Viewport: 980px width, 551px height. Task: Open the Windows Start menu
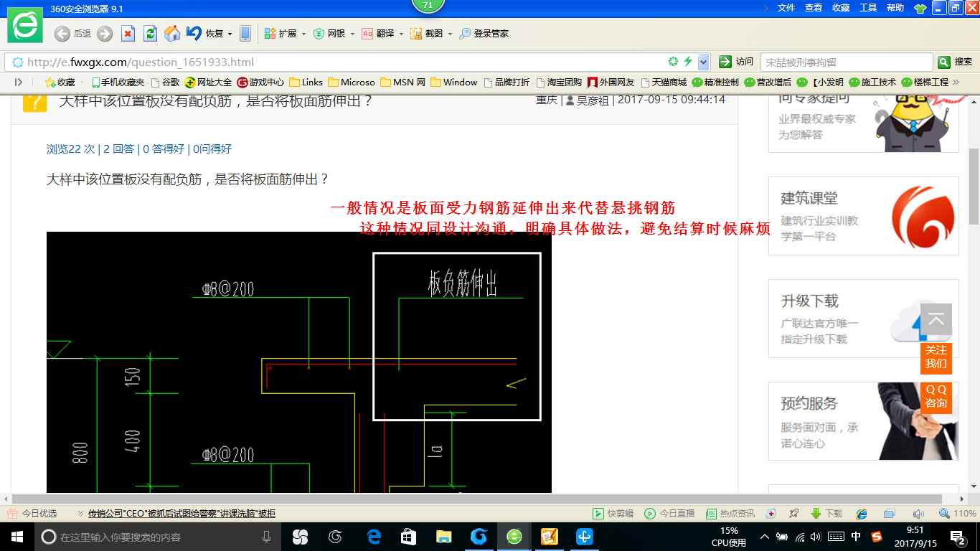[x=17, y=537]
